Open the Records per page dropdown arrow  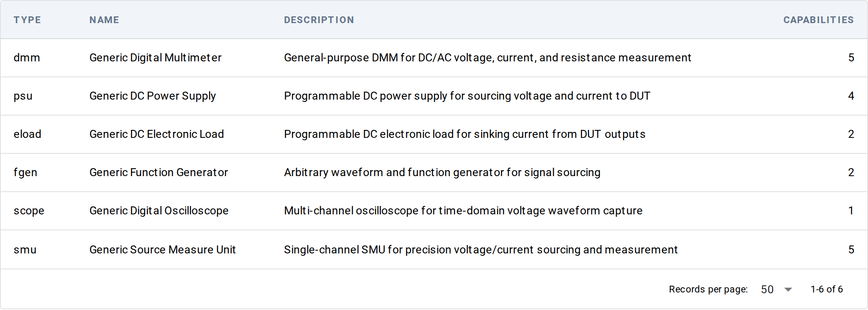coord(788,290)
